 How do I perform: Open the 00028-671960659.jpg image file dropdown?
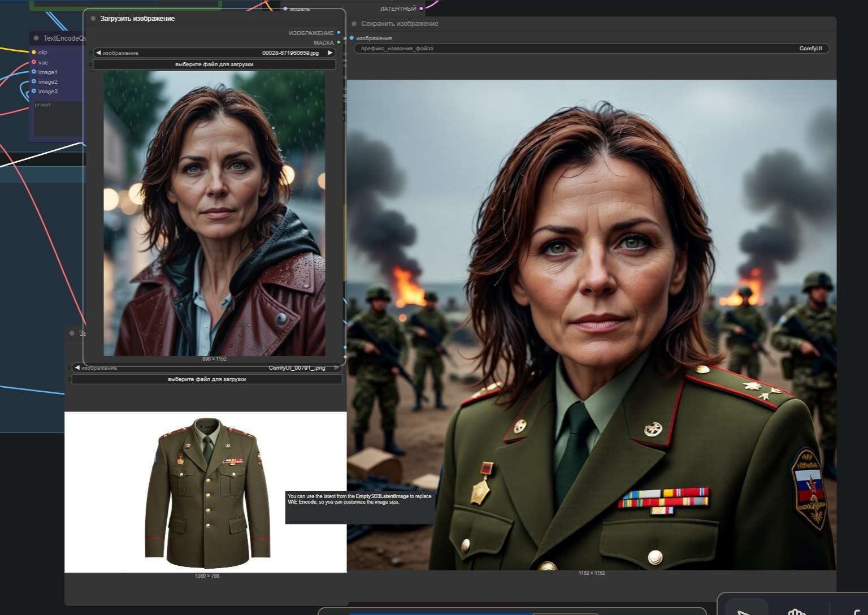(x=215, y=53)
